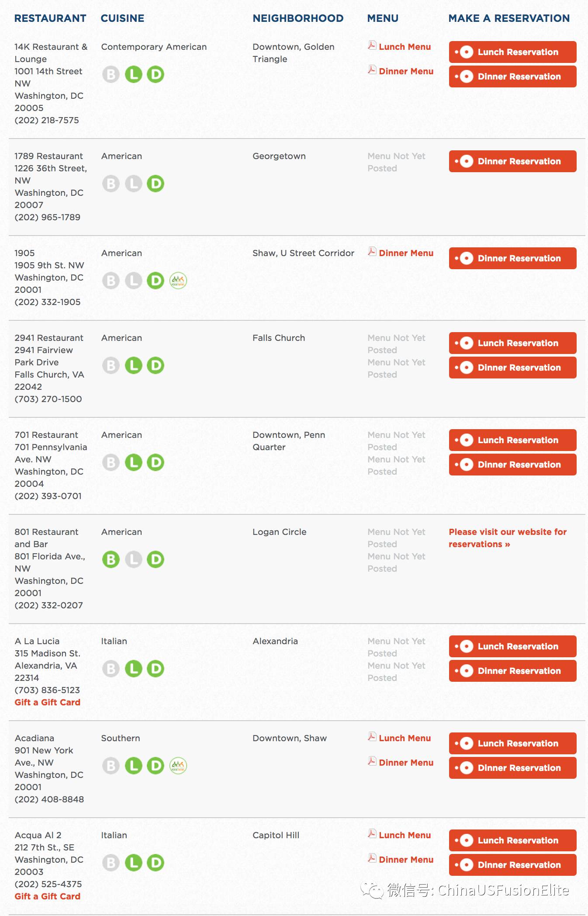588x916 pixels.
Task: Click the Dinner icon for 1789 Restaurant
Action: (156, 184)
